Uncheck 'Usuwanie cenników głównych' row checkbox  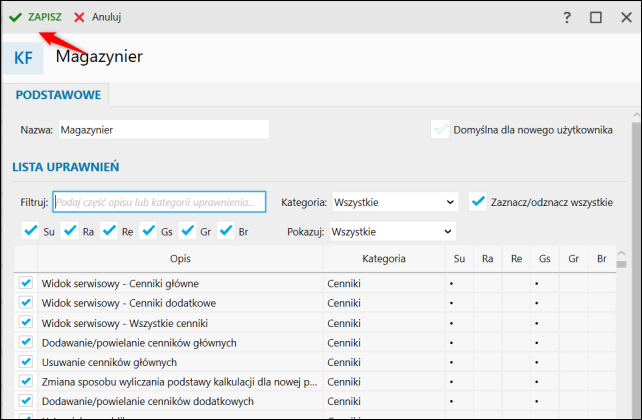[26, 361]
